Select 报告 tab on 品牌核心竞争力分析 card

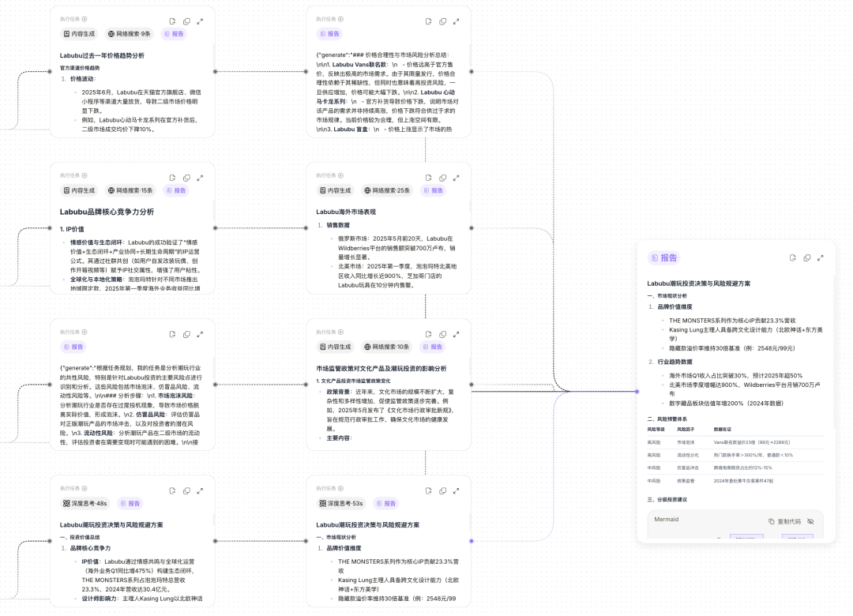[x=175, y=190]
